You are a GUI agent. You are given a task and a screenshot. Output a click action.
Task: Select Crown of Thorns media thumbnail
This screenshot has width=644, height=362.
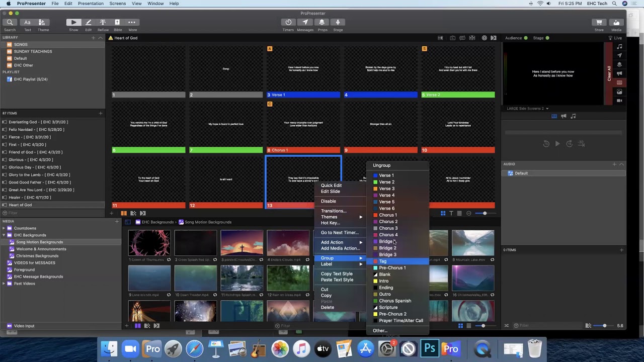pyautogui.click(x=149, y=243)
